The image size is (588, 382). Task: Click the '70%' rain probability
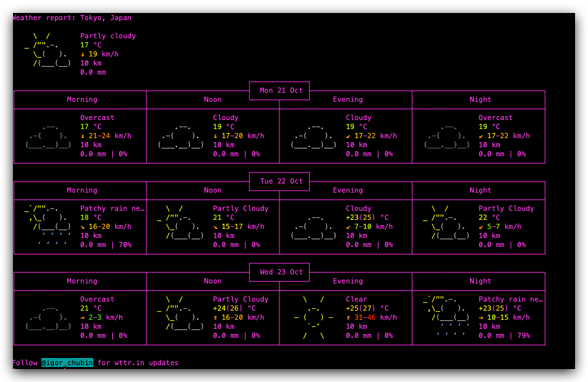pyautogui.click(x=125, y=245)
